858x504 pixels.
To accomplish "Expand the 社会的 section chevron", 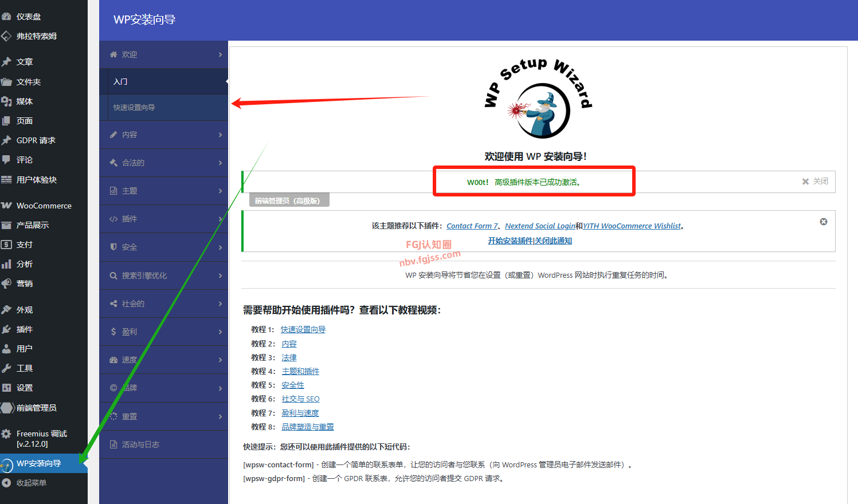I will [220, 304].
